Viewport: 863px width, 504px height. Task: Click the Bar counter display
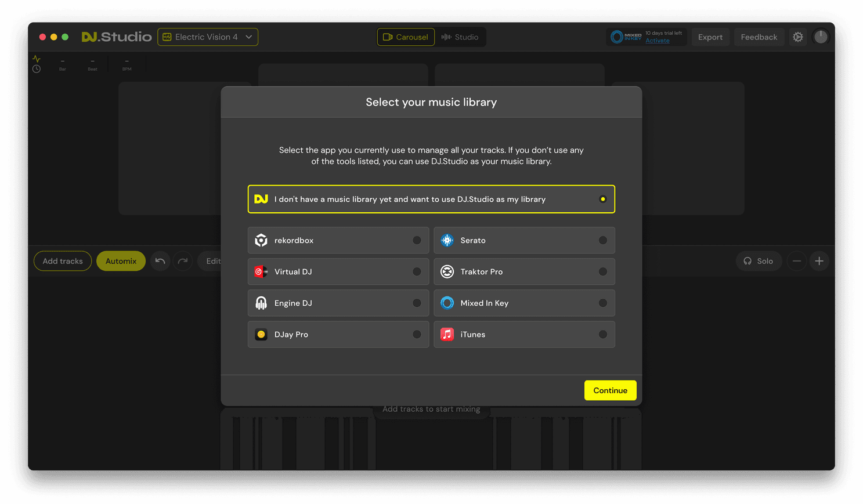(63, 64)
